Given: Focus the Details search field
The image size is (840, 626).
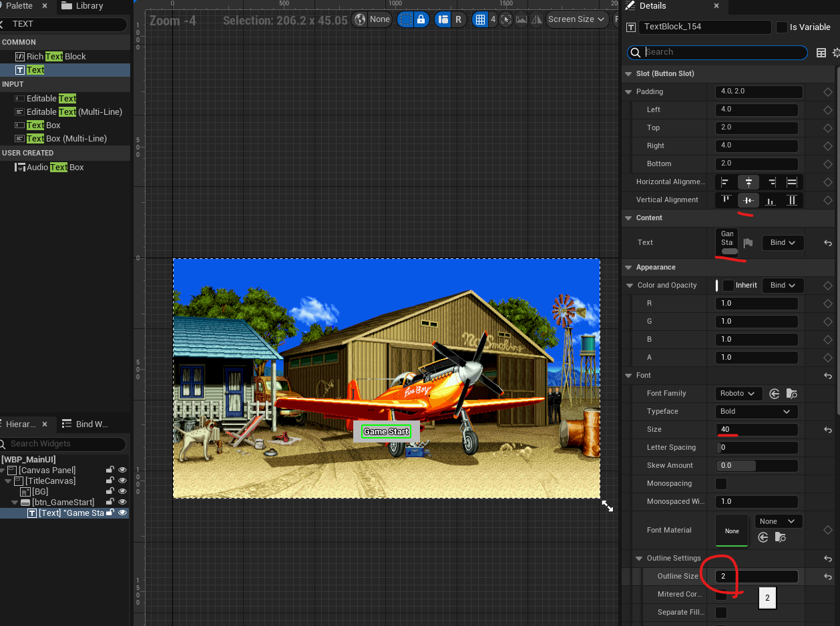Looking at the screenshot, I should coord(717,53).
